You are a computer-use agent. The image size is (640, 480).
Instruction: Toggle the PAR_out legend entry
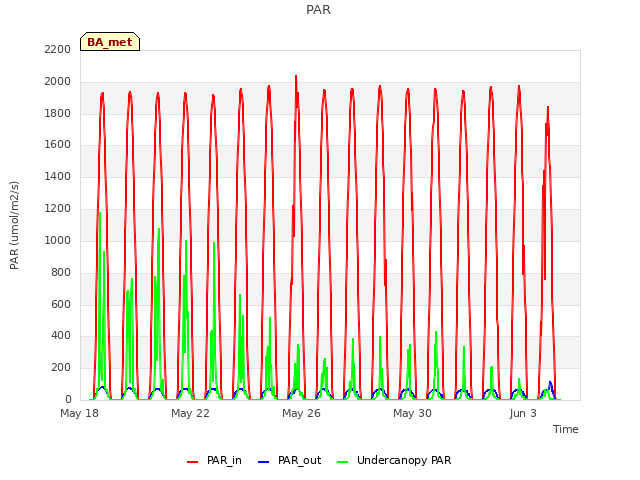290,460
